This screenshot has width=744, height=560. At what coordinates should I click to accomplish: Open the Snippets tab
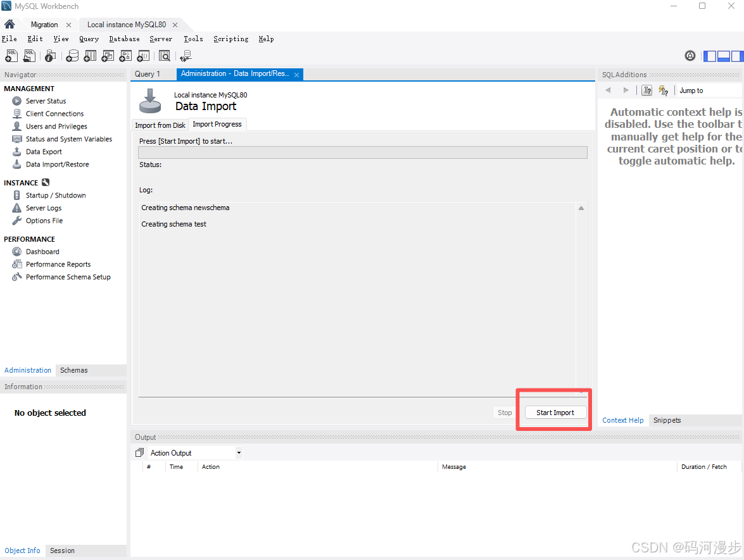tap(667, 420)
